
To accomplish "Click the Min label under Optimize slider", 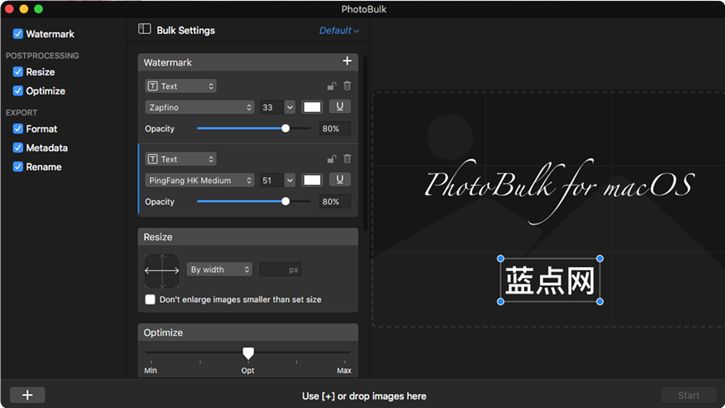I will pyautogui.click(x=151, y=371).
